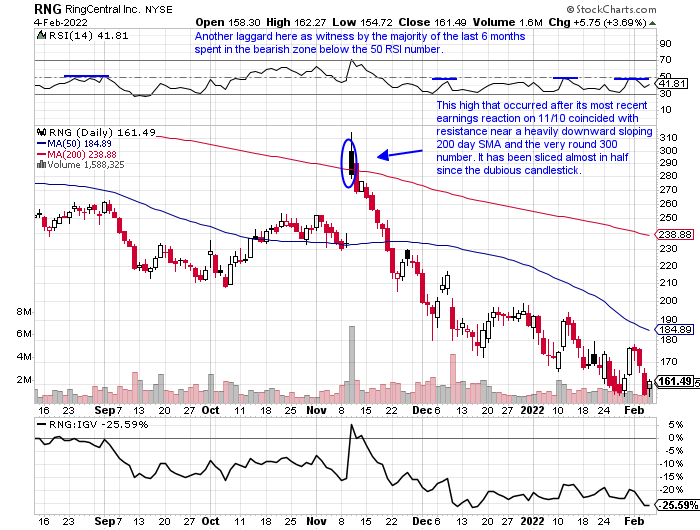Click the green up-arrow change icon
This screenshot has height=530, width=700.
(x=652, y=23)
